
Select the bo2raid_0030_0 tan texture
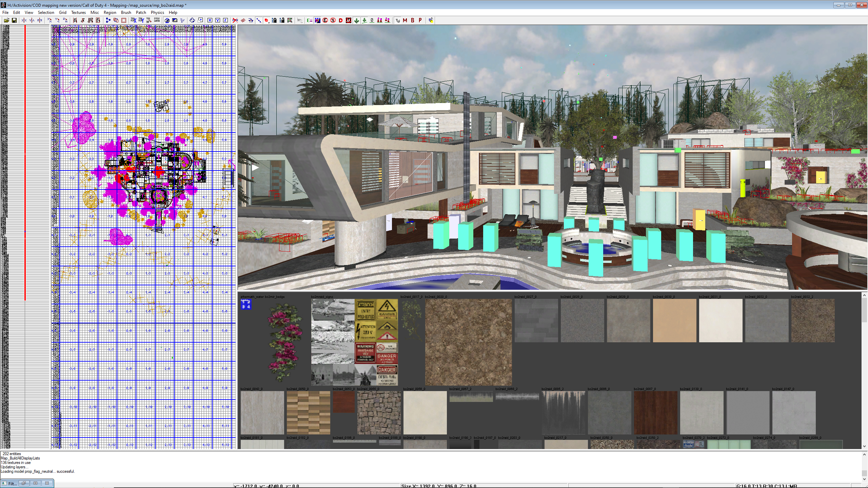click(674, 321)
